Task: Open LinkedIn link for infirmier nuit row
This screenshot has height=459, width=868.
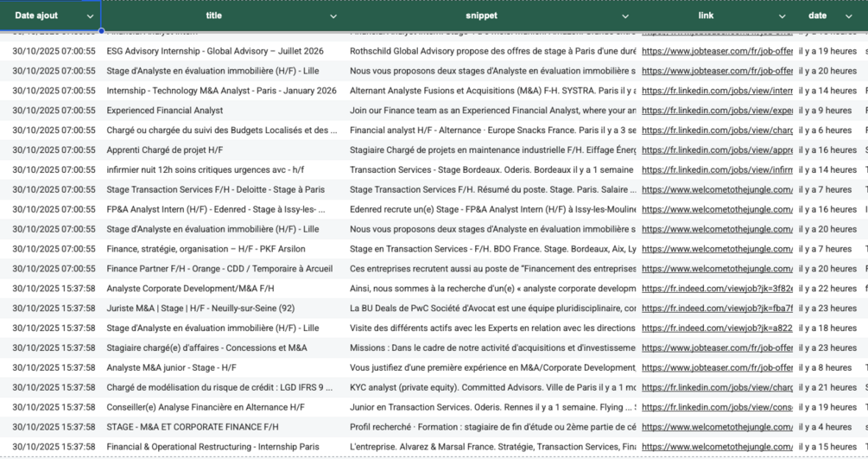Action: pos(717,169)
